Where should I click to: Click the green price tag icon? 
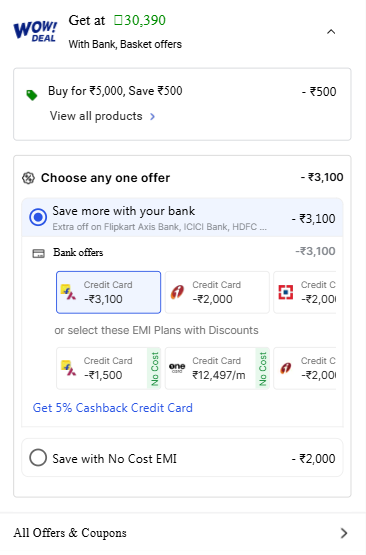[x=32, y=95]
